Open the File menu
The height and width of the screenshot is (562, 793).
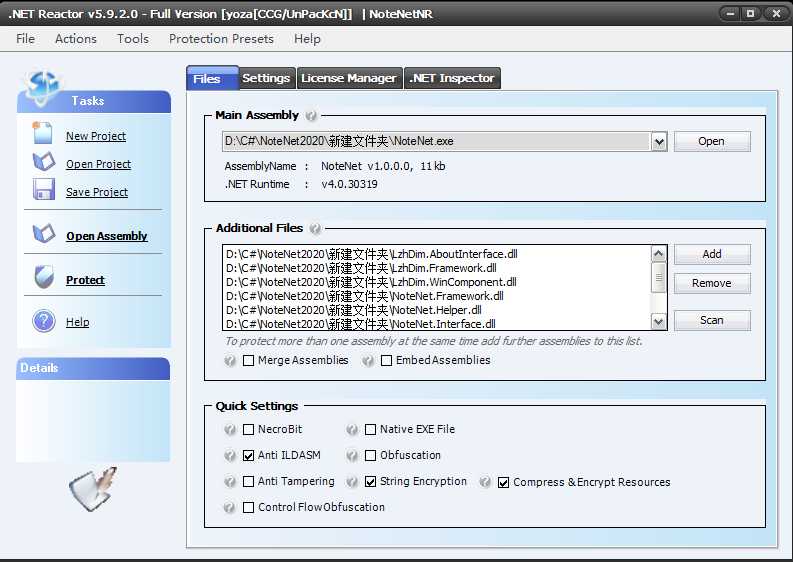click(x=25, y=39)
